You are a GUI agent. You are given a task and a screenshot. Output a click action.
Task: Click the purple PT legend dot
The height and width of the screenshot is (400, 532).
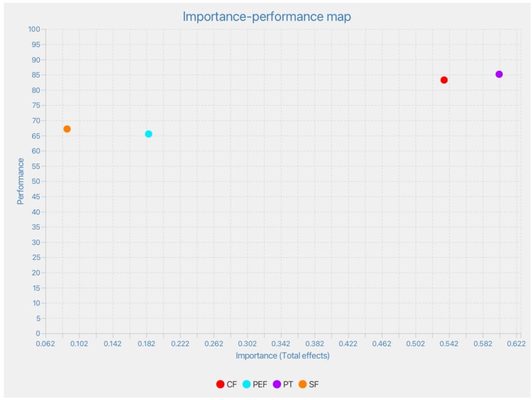pos(277,384)
